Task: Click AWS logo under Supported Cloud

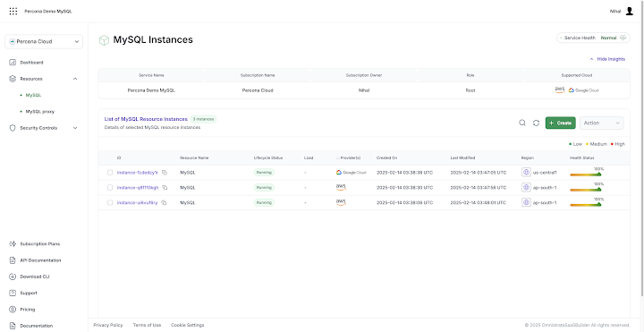Action: point(560,90)
